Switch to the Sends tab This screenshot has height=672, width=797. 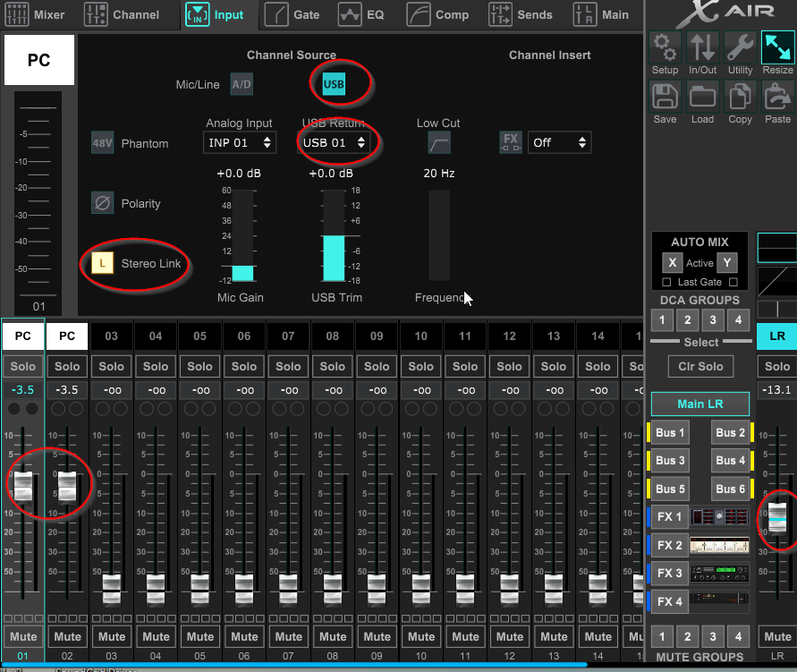521,14
